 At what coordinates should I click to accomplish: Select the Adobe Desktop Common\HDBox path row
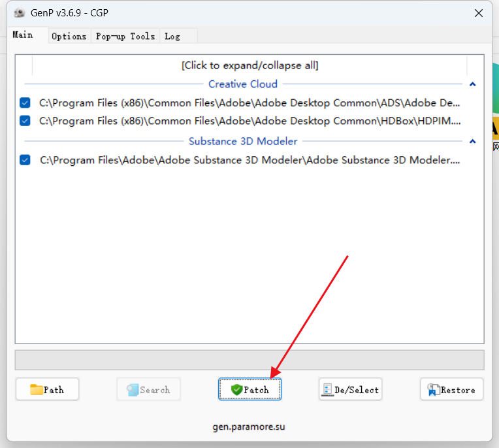249,121
